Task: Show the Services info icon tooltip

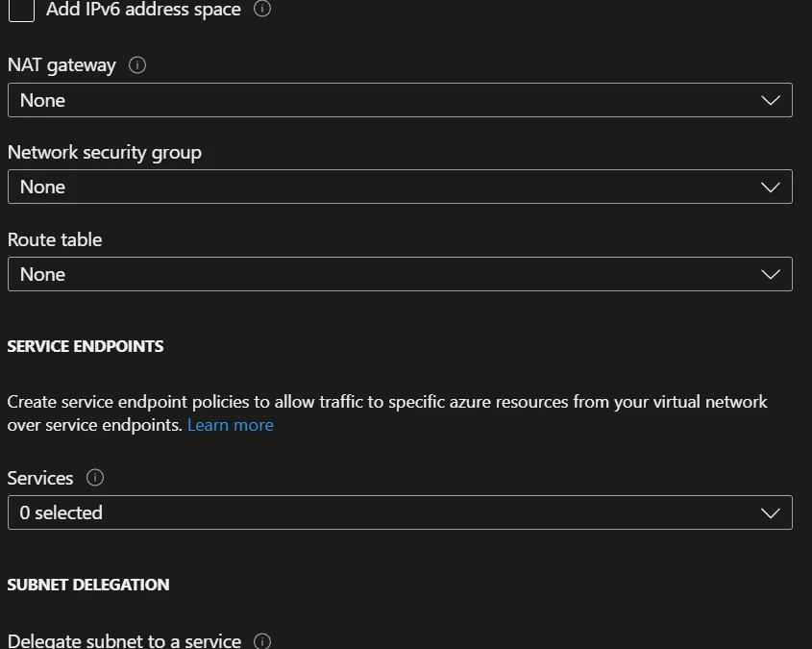Action: [95, 478]
